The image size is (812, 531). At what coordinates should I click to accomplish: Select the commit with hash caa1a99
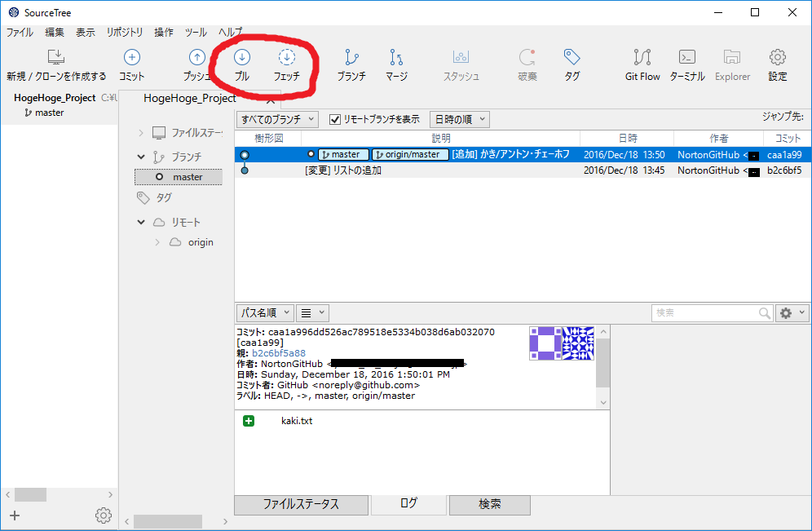point(523,154)
